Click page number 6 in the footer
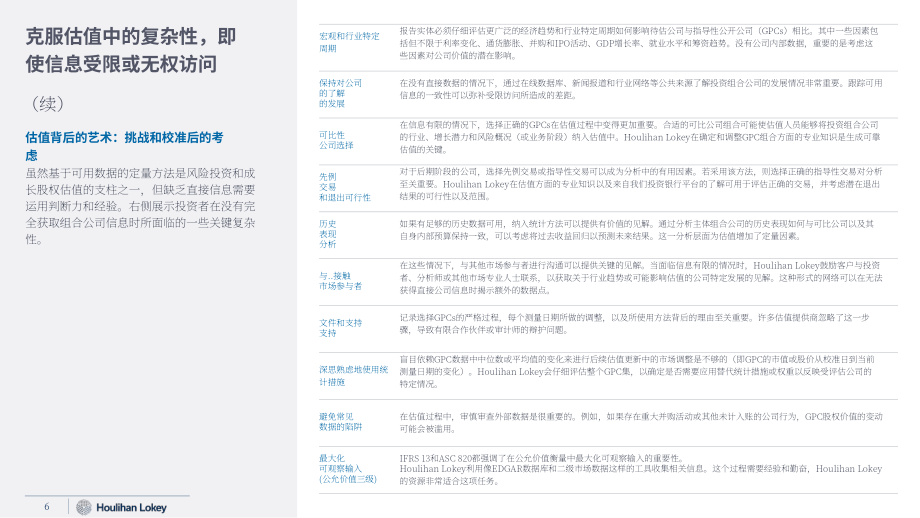 [x=47, y=507]
